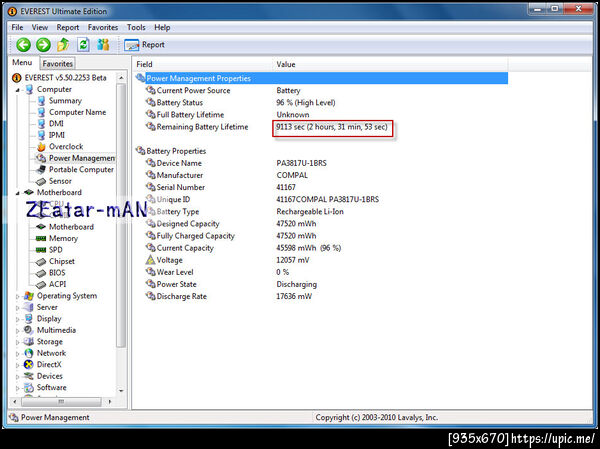Click the Field column header
This screenshot has height=449, width=600.
coord(203,64)
